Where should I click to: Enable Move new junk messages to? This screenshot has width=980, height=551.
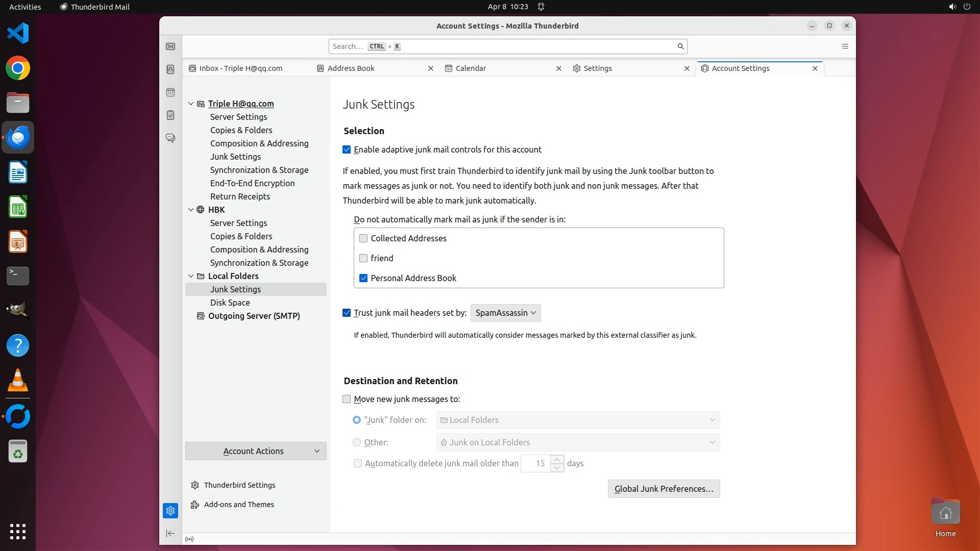[347, 399]
